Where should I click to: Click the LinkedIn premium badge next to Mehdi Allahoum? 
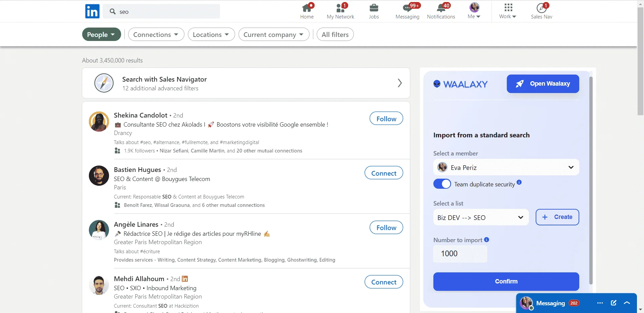(x=185, y=279)
